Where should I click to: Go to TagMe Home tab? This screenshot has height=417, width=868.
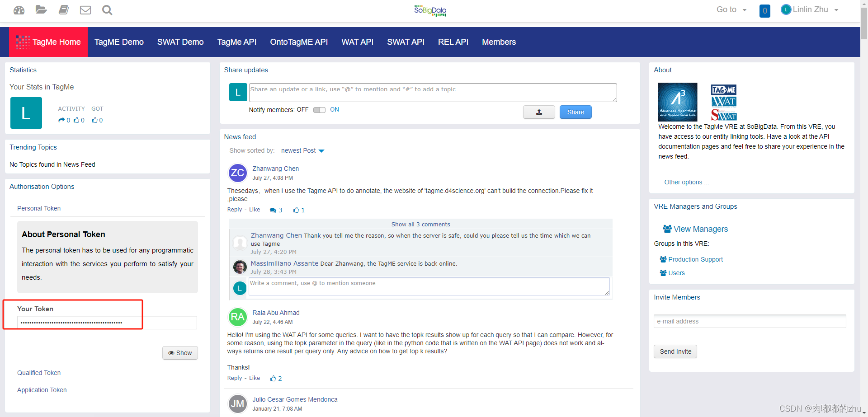[48, 42]
